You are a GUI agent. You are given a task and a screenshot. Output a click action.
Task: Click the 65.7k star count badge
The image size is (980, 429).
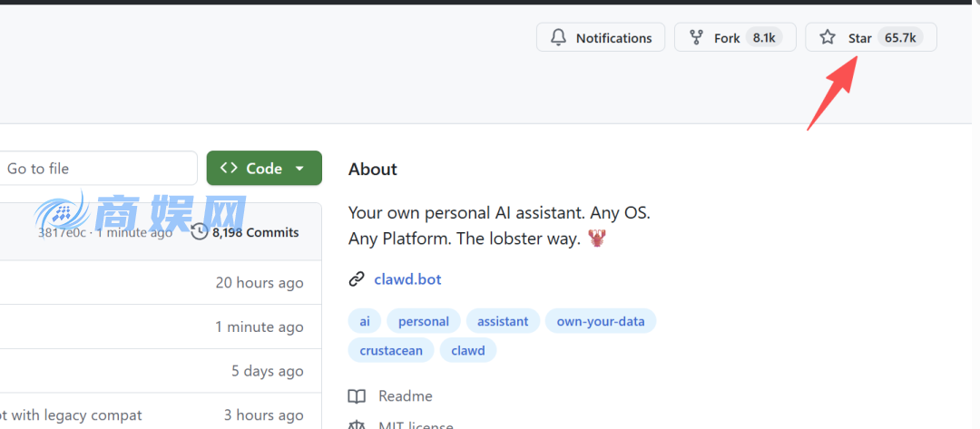tap(900, 38)
